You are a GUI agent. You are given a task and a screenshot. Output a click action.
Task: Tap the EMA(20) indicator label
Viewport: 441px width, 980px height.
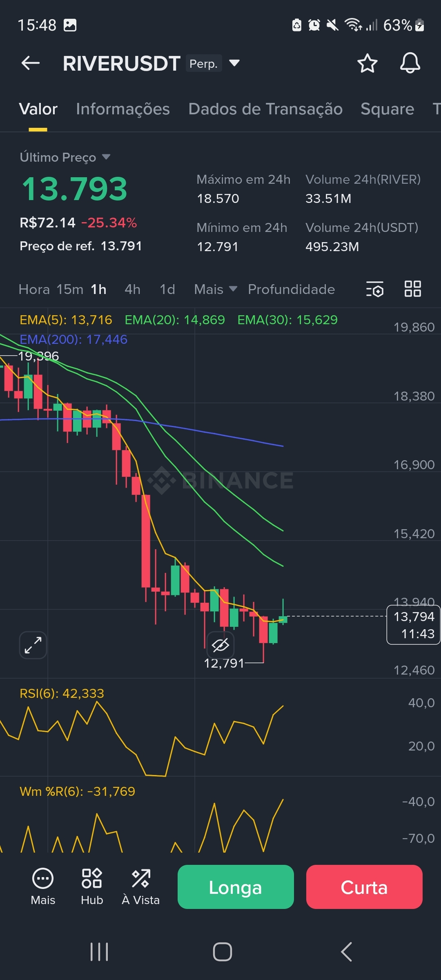tap(175, 320)
